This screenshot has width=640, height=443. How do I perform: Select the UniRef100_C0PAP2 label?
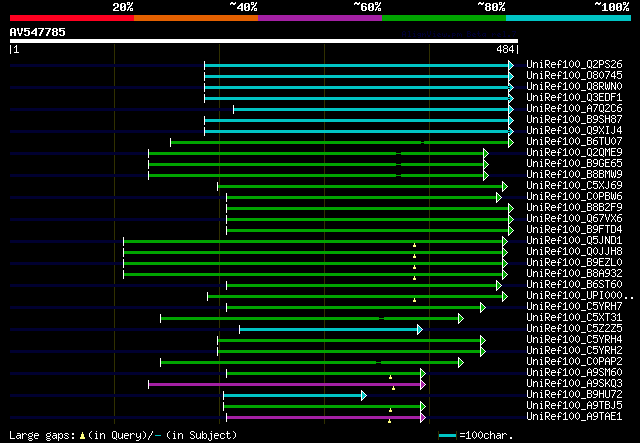[574, 362]
